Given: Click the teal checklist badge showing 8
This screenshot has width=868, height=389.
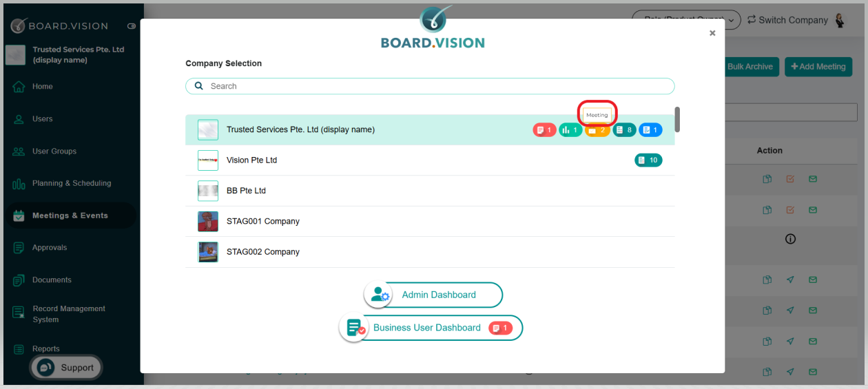Looking at the screenshot, I should tap(625, 129).
